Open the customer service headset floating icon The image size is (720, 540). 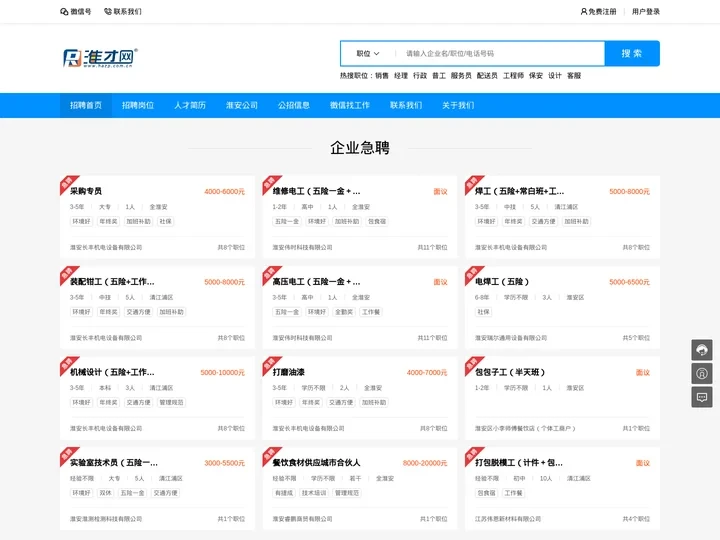click(x=702, y=350)
